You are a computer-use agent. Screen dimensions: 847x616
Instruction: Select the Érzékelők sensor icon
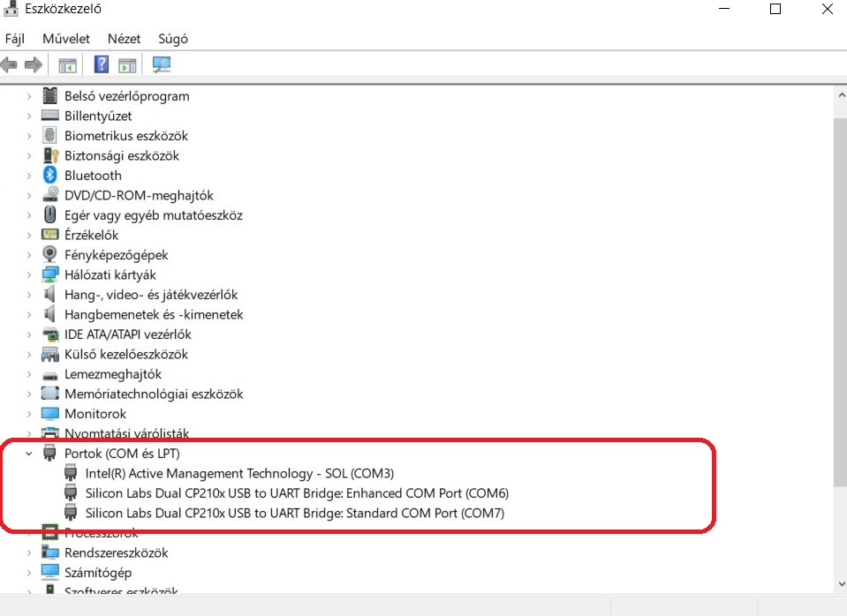pos(49,234)
